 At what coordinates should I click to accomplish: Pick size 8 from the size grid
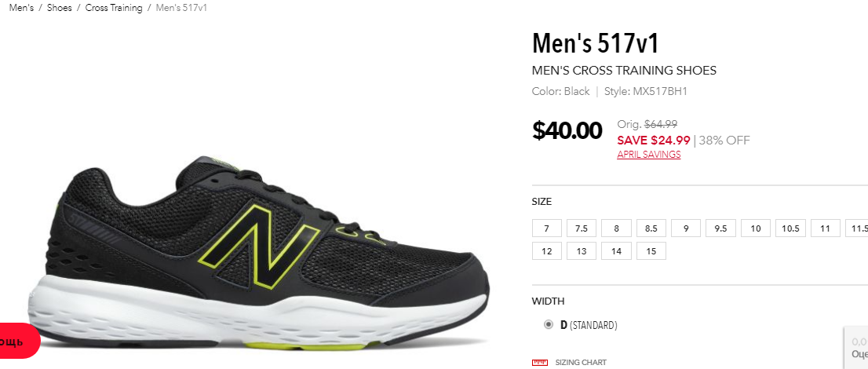point(616,228)
